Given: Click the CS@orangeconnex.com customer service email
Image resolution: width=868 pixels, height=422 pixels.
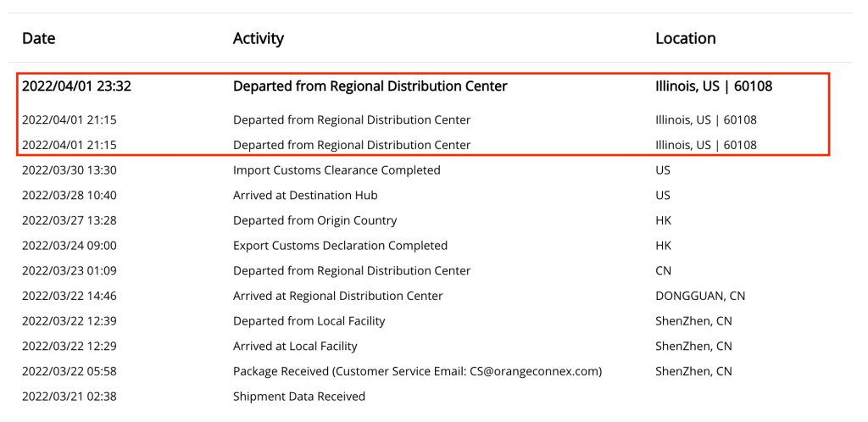Looking at the screenshot, I should coord(535,371).
